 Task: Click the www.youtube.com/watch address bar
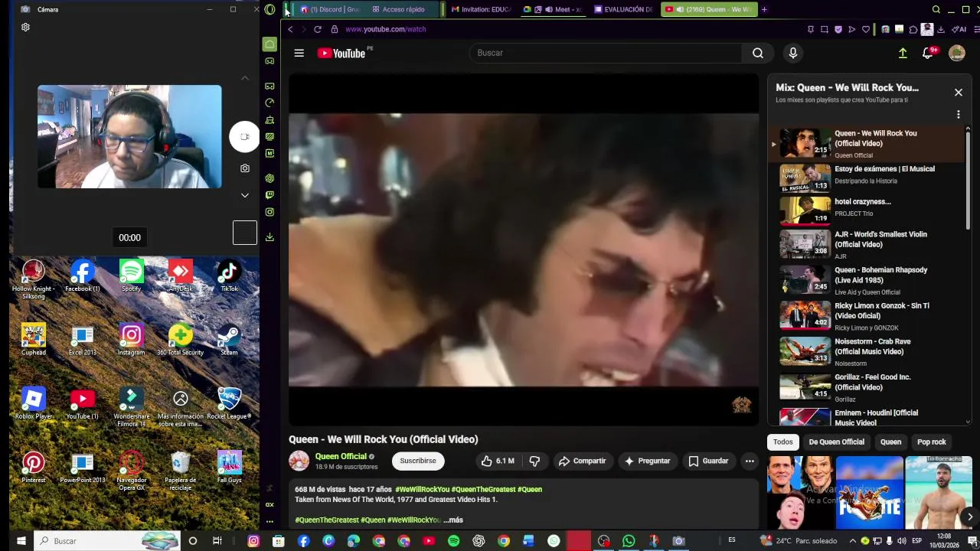pos(385,29)
